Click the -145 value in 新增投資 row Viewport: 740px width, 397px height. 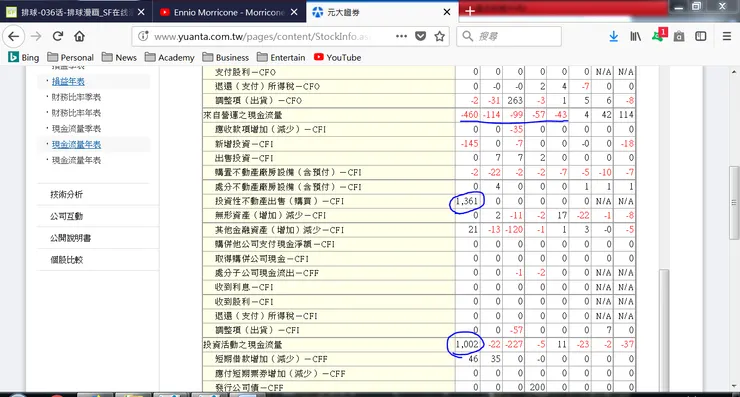click(469, 144)
